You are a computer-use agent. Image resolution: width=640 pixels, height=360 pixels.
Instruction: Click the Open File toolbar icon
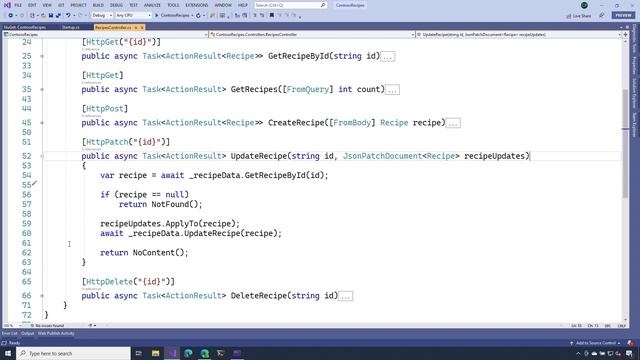click(43, 16)
